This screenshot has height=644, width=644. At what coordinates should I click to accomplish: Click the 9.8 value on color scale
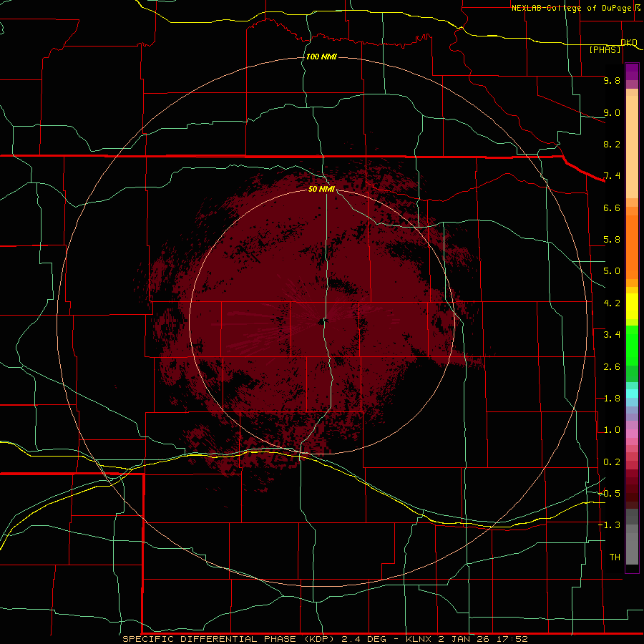pos(612,80)
